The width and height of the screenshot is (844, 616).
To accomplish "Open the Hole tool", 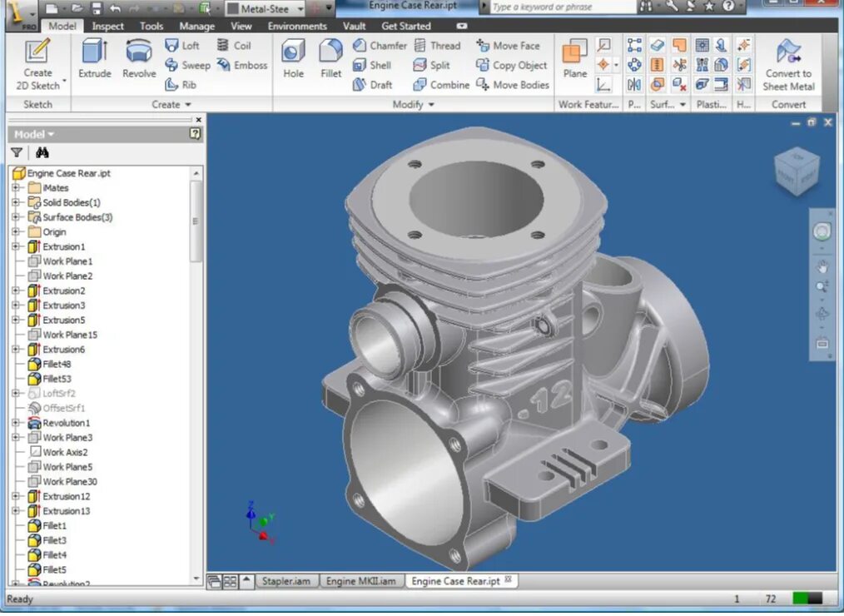I will (293, 59).
